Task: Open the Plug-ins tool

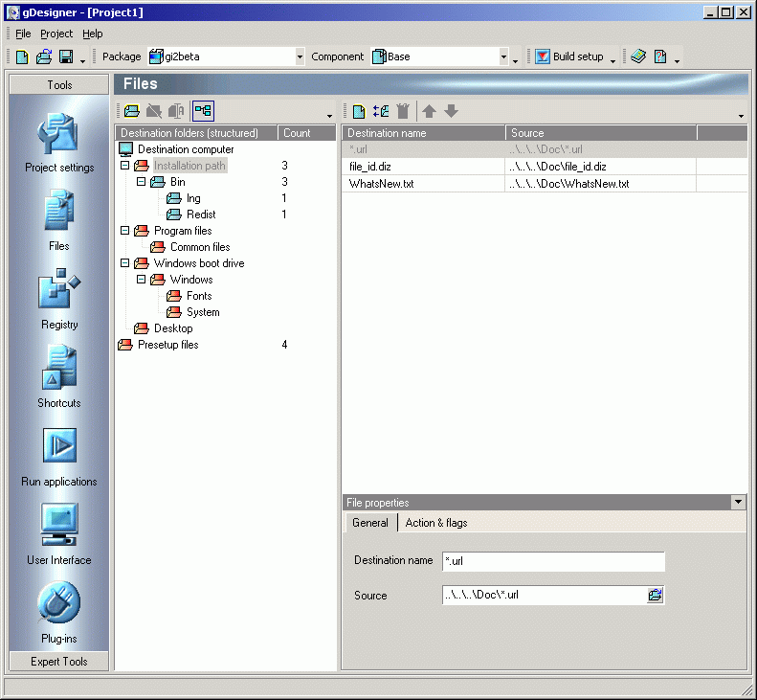Action: tap(59, 613)
